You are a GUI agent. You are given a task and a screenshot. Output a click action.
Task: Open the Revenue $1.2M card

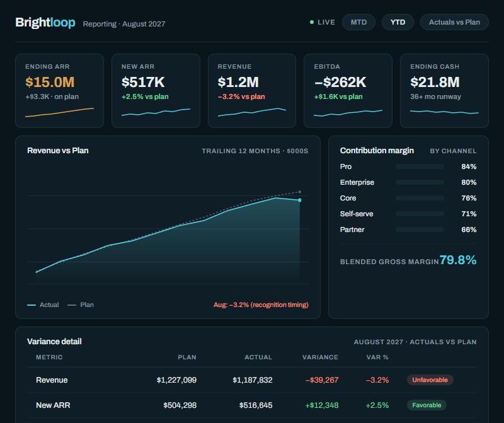252,91
